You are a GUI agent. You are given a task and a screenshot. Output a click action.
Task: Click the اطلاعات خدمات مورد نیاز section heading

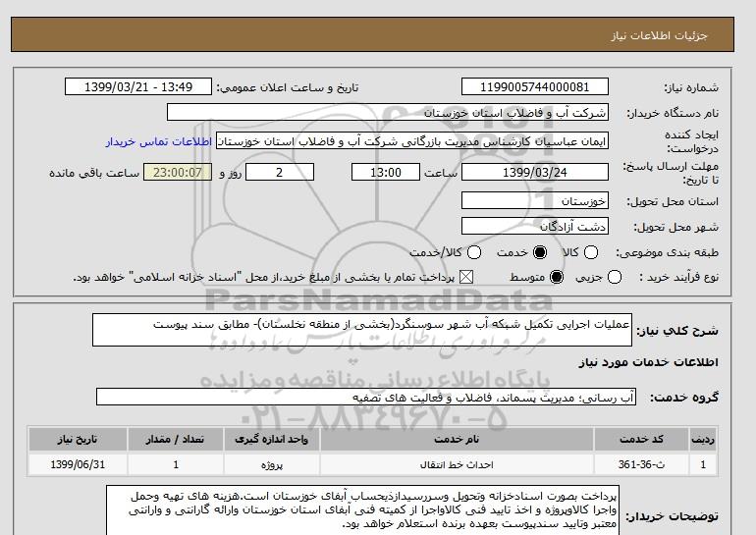point(648,362)
